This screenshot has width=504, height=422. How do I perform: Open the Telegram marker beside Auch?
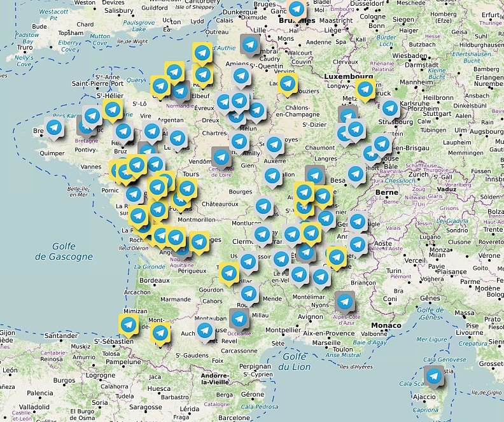[205, 331]
